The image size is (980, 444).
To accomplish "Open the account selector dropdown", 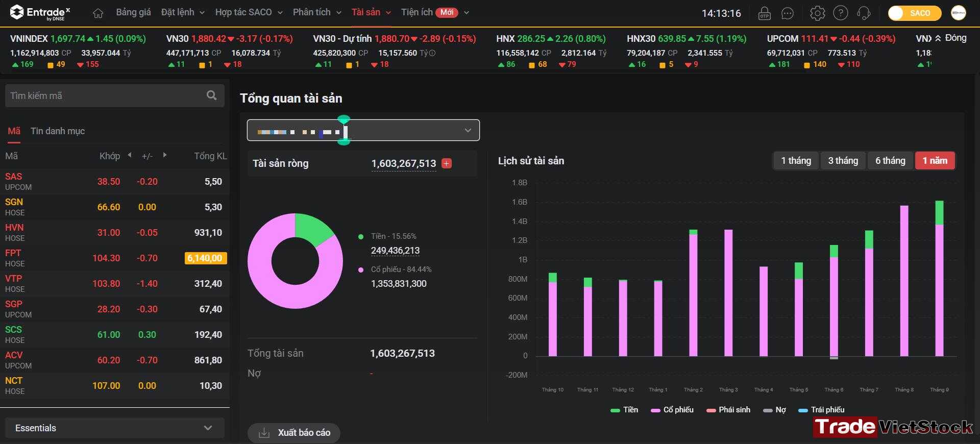I will 363,130.
